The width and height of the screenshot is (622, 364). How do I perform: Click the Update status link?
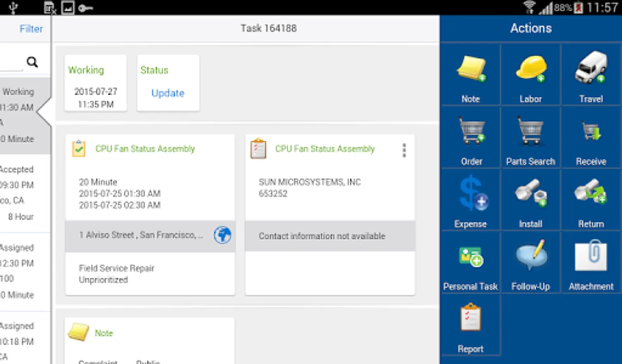tap(168, 93)
